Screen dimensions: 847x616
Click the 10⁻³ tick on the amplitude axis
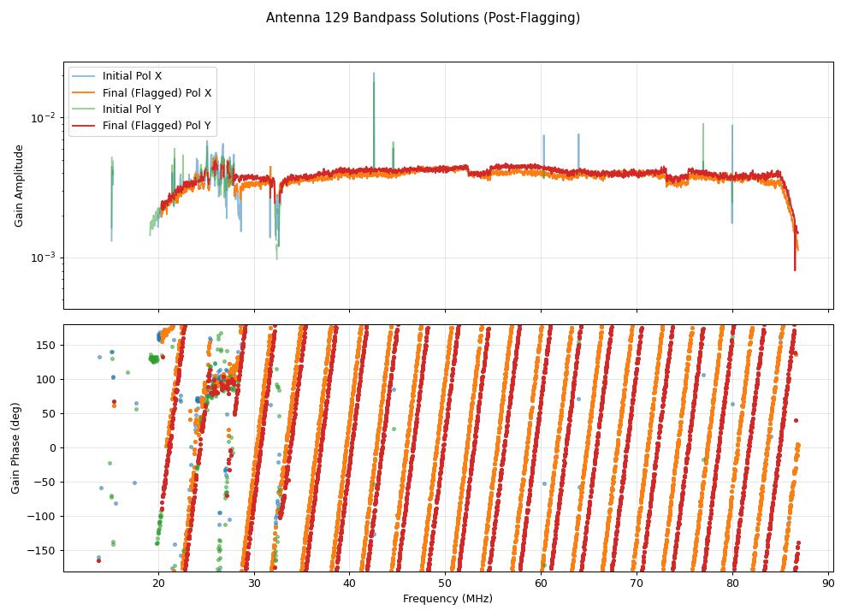pyautogui.click(x=43, y=258)
